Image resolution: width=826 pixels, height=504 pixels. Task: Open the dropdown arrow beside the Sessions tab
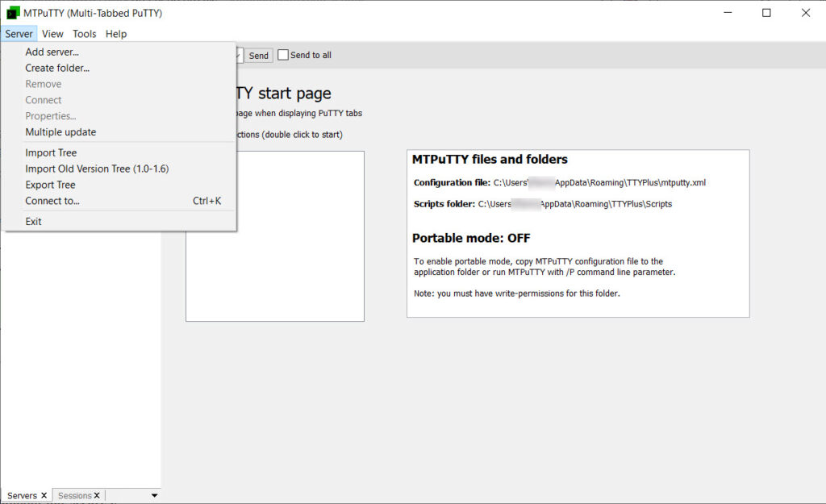pyautogui.click(x=154, y=496)
